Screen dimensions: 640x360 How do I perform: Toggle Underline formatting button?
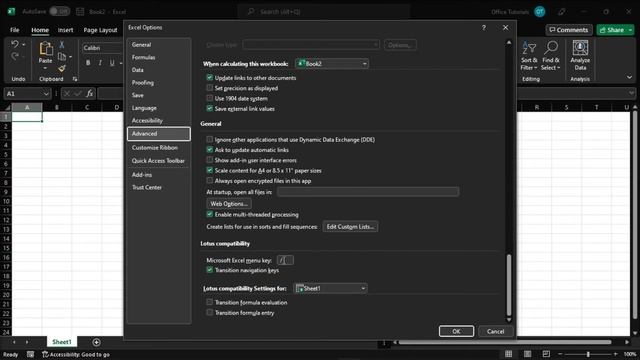(112, 63)
